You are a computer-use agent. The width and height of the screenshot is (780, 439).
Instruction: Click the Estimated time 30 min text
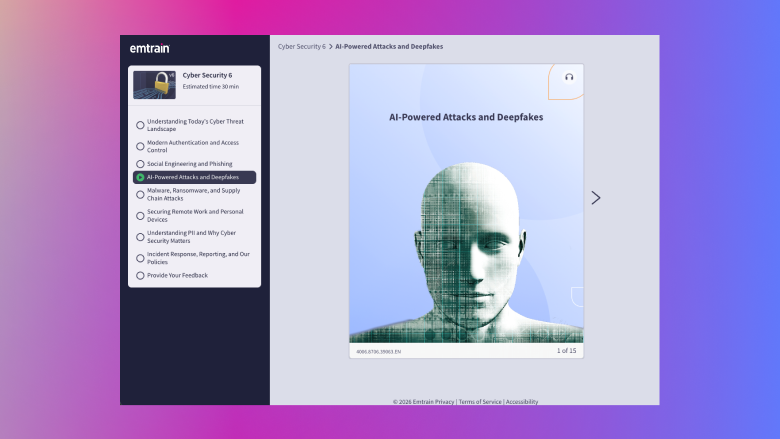(x=210, y=87)
